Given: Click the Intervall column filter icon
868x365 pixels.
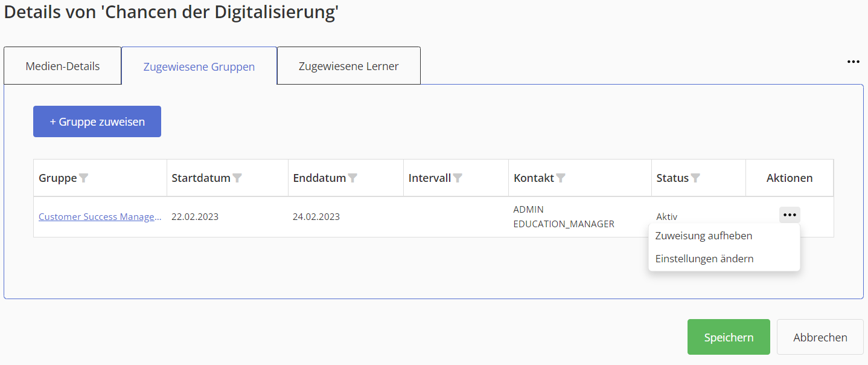Looking at the screenshot, I should pos(458,178).
